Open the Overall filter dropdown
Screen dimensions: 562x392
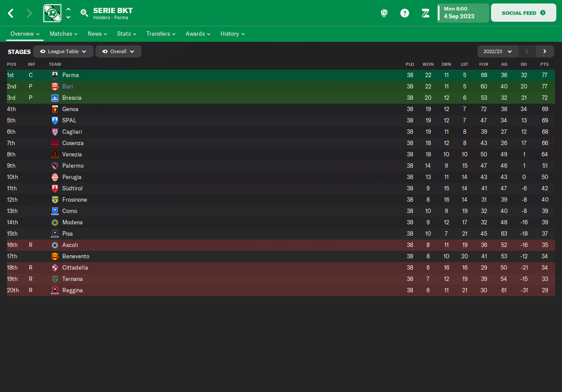[x=118, y=51]
